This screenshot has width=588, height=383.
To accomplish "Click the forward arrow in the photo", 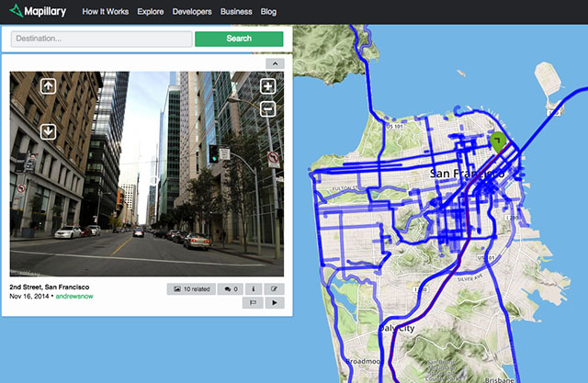I will pyautogui.click(x=48, y=86).
